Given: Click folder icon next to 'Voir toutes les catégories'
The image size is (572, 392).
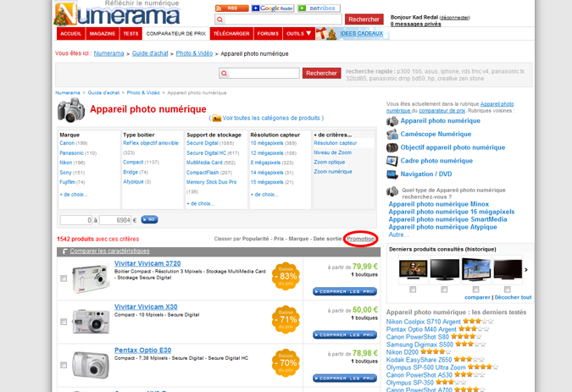Looking at the screenshot, I should click(x=217, y=118).
